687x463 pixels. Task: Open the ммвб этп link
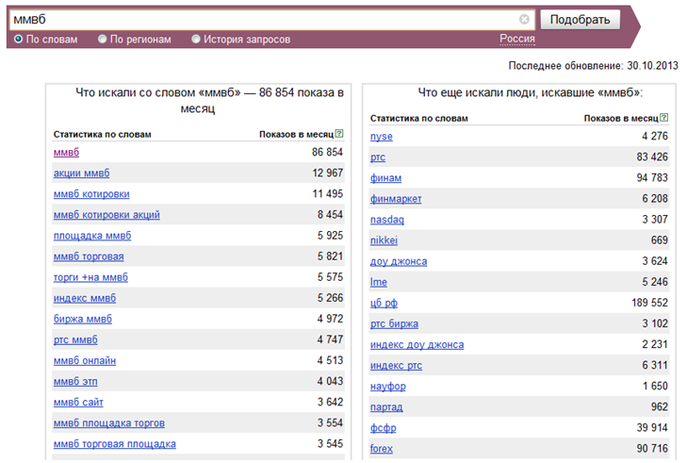click(75, 382)
